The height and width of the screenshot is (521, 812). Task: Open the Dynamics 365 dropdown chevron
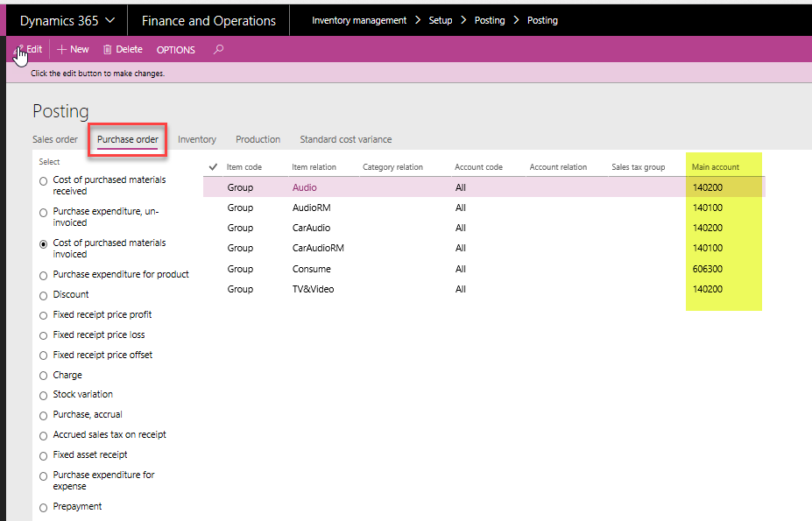pyautogui.click(x=109, y=20)
